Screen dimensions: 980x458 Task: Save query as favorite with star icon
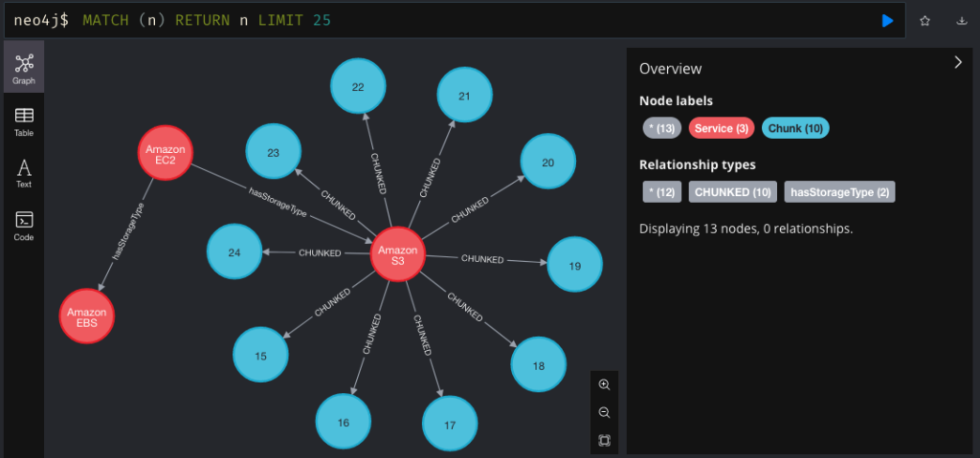[925, 21]
